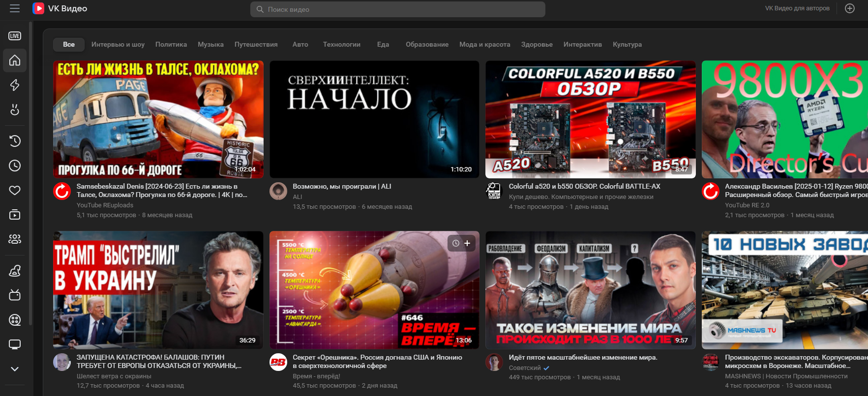Open the TV shows sidebar icon
Image resolution: width=868 pixels, height=396 pixels.
point(15,295)
